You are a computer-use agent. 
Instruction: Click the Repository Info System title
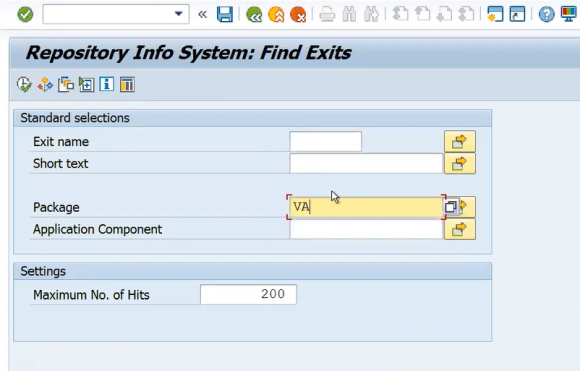click(189, 53)
